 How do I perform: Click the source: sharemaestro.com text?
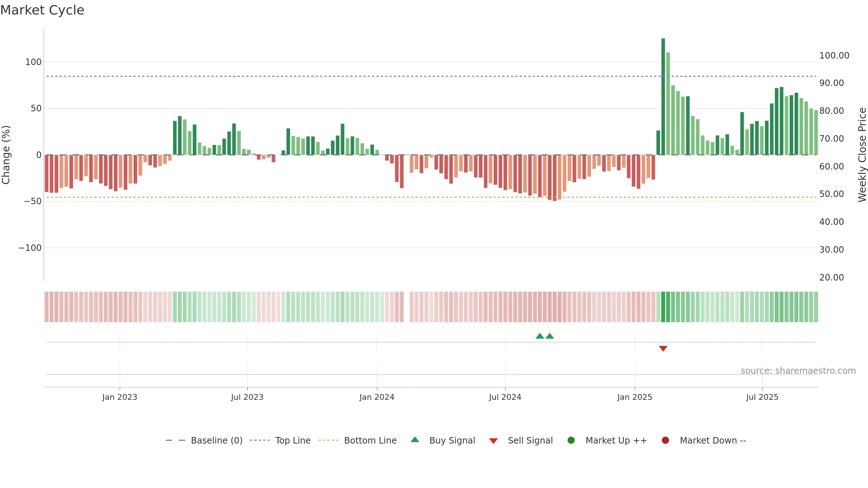pos(798,371)
